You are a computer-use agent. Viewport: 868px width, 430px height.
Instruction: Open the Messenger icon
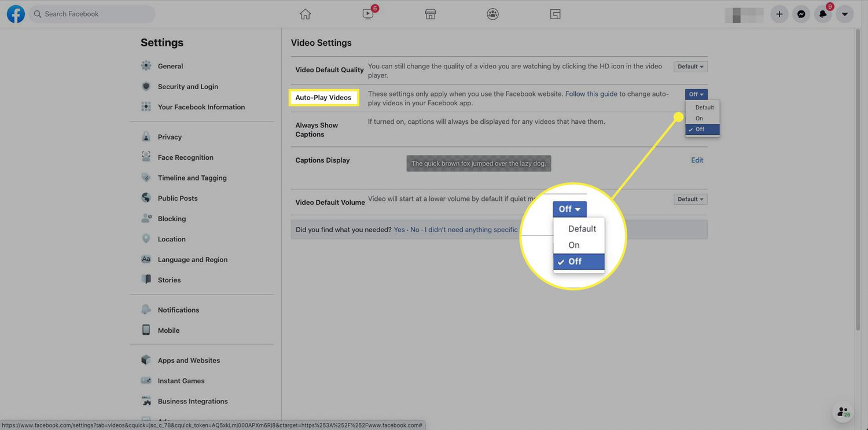coord(801,14)
